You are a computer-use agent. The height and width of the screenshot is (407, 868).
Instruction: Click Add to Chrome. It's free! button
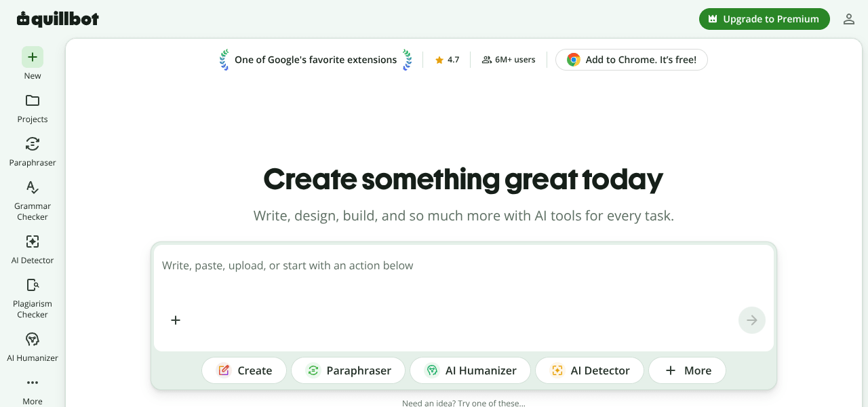click(x=631, y=60)
